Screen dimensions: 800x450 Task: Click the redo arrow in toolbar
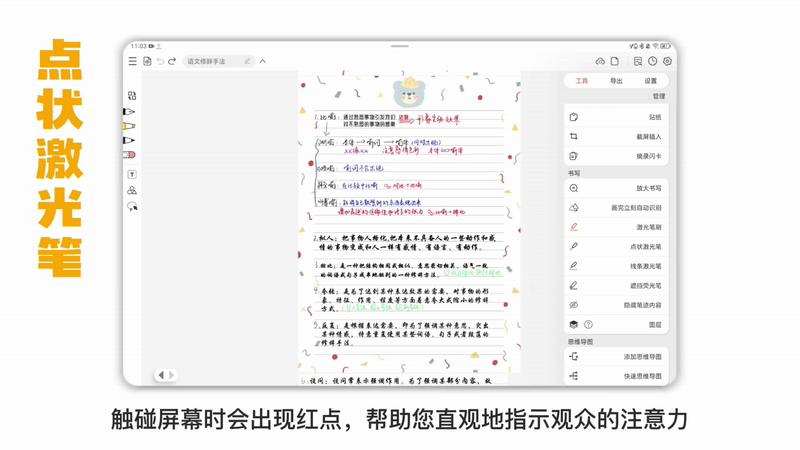click(x=172, y=61)
